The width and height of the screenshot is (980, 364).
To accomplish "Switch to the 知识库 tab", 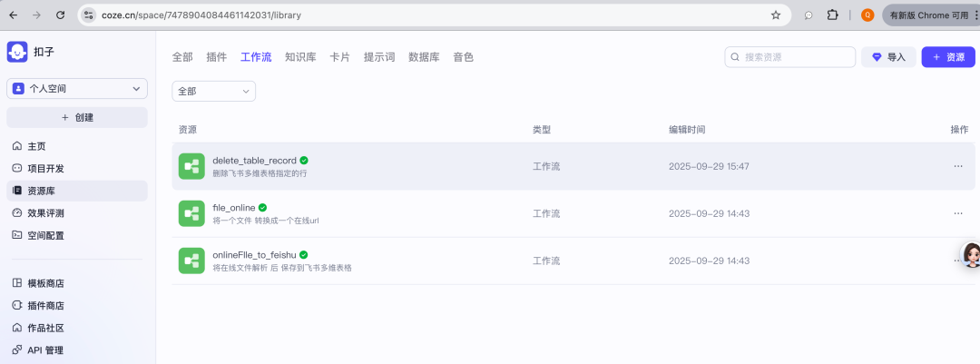I will pyautogui.click(x=299, y=57).
